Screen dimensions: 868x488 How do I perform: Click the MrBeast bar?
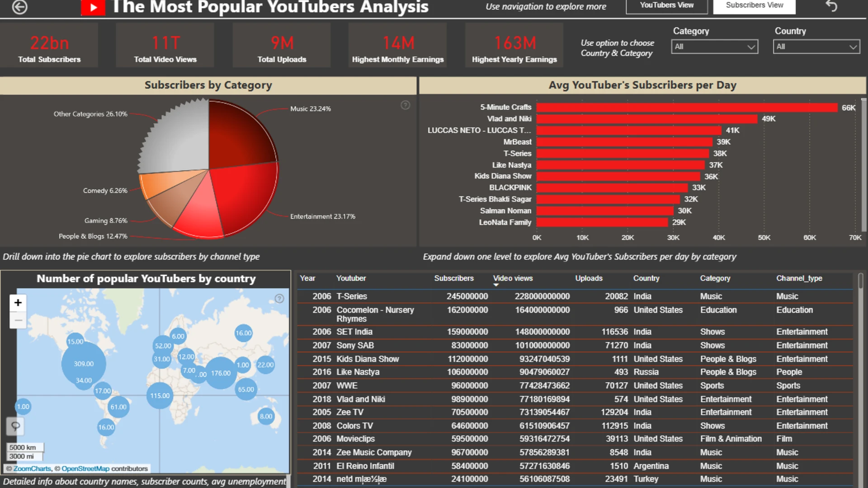[x=624, y=142]
